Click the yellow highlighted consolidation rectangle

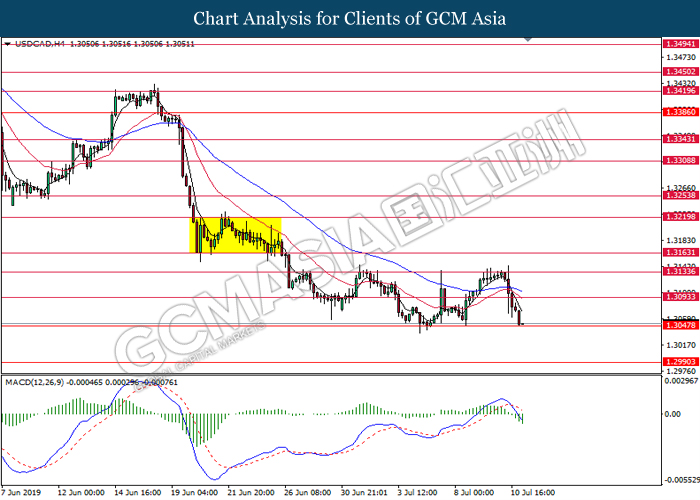click(235, 235)
